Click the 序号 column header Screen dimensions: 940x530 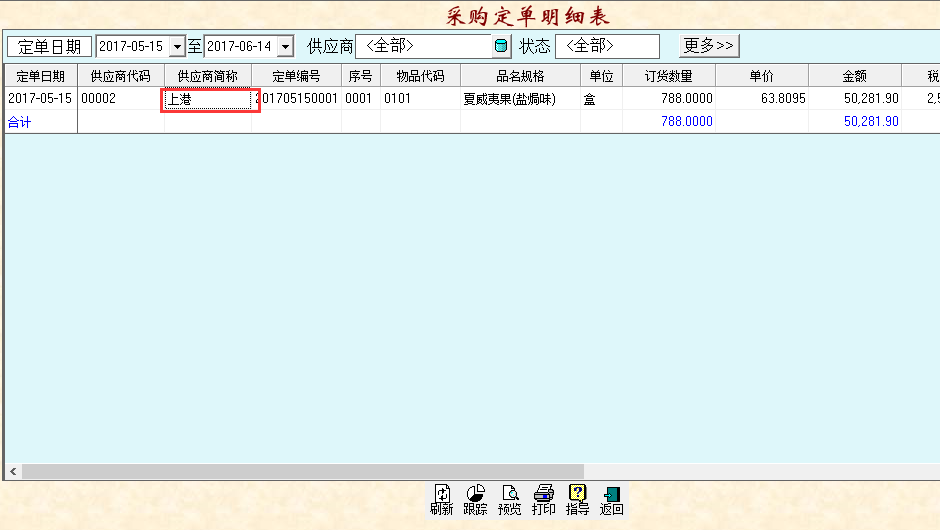pyautogui.click(x=360, y=76)
